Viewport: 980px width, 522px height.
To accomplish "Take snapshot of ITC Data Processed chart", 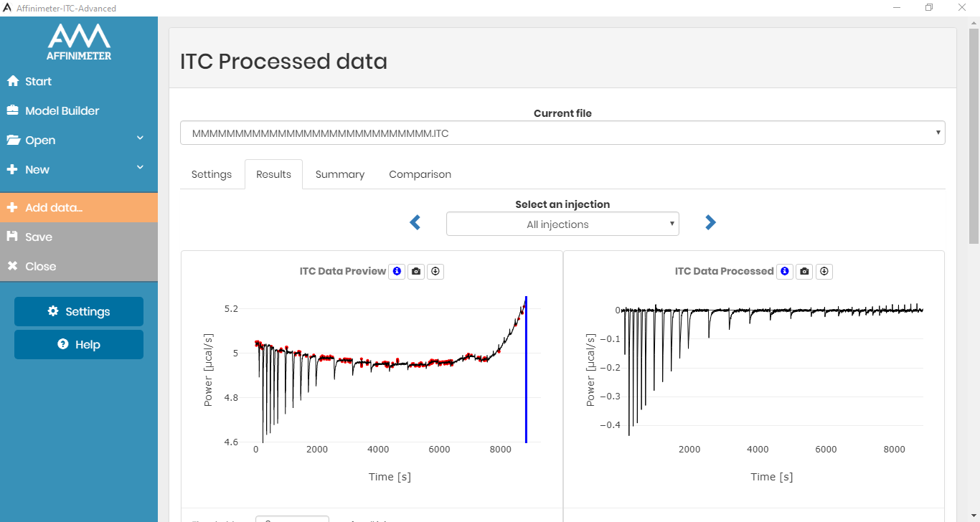I will pyautogui.click(x=804, y=271).
